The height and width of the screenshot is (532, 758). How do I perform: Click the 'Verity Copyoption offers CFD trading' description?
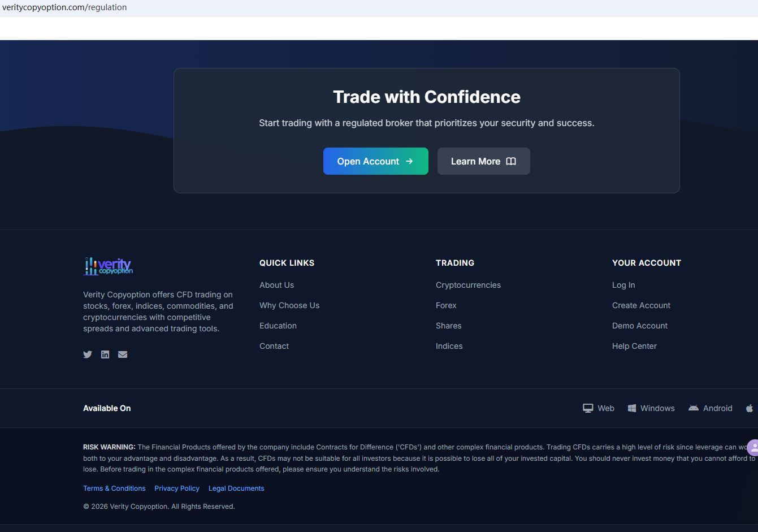(x=158, y=312)
